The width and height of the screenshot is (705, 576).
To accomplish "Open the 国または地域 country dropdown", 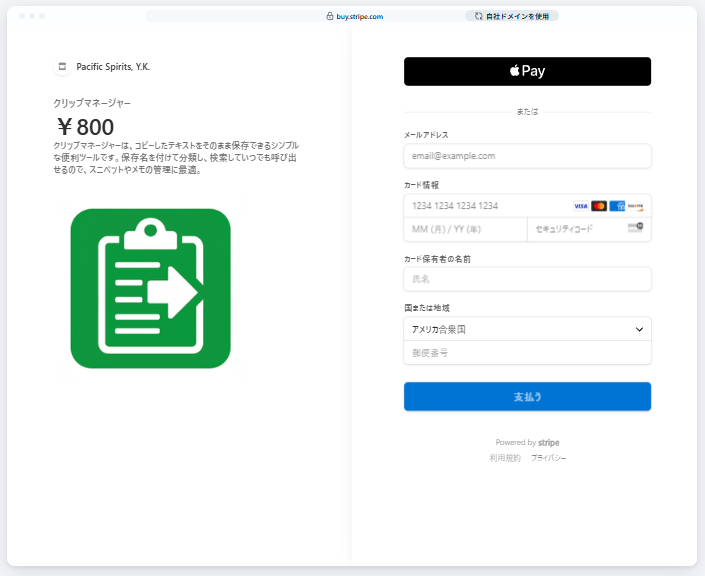I will click(x=520, y=329).
